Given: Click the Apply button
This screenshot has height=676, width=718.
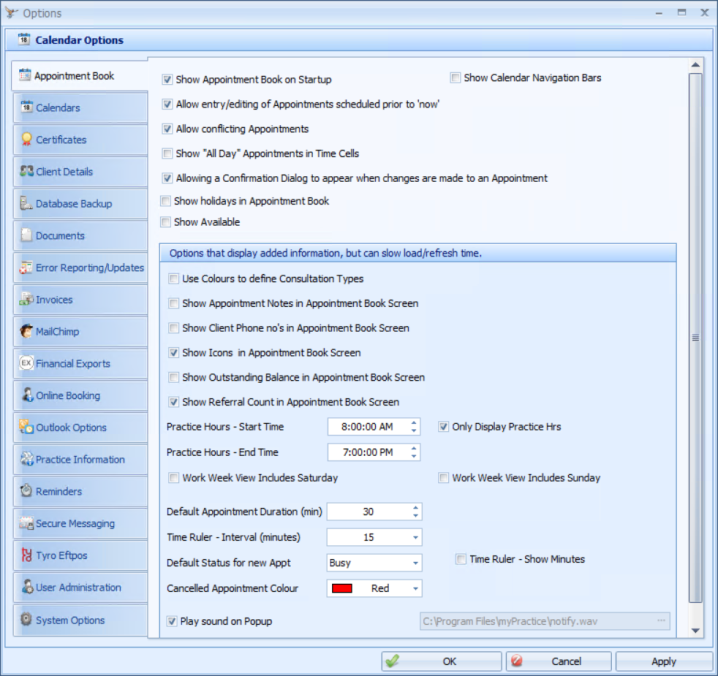Looking at the screenshot, I should click(664, 661).
